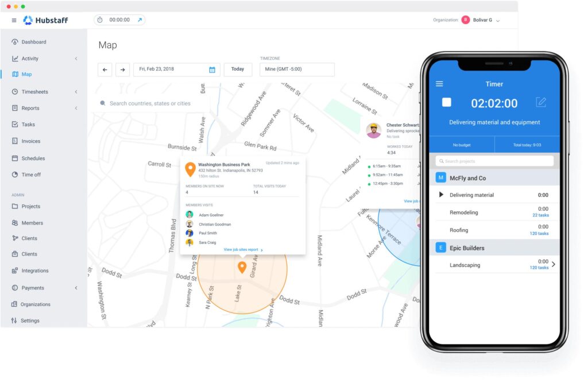Click the Fri, Feb 23, 2018 date field
The height and width of the screenshot is (383, 588).
pyautogui.click(x=177, y=69)
